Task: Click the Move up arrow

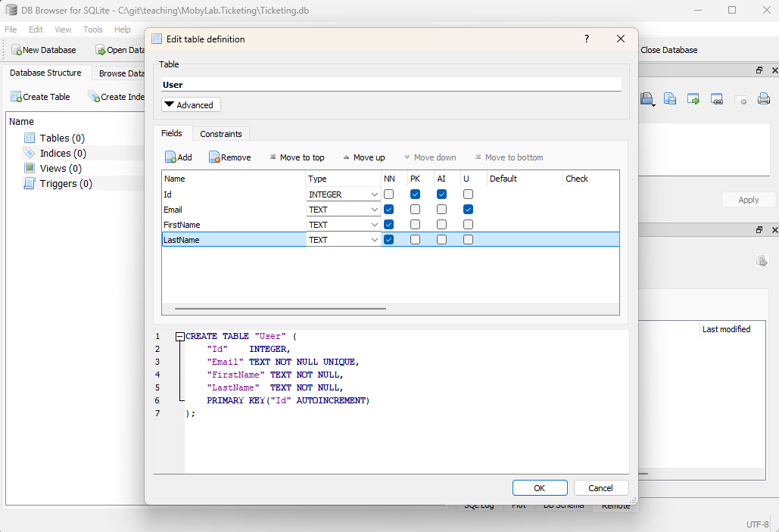Action: click(346, 157)
